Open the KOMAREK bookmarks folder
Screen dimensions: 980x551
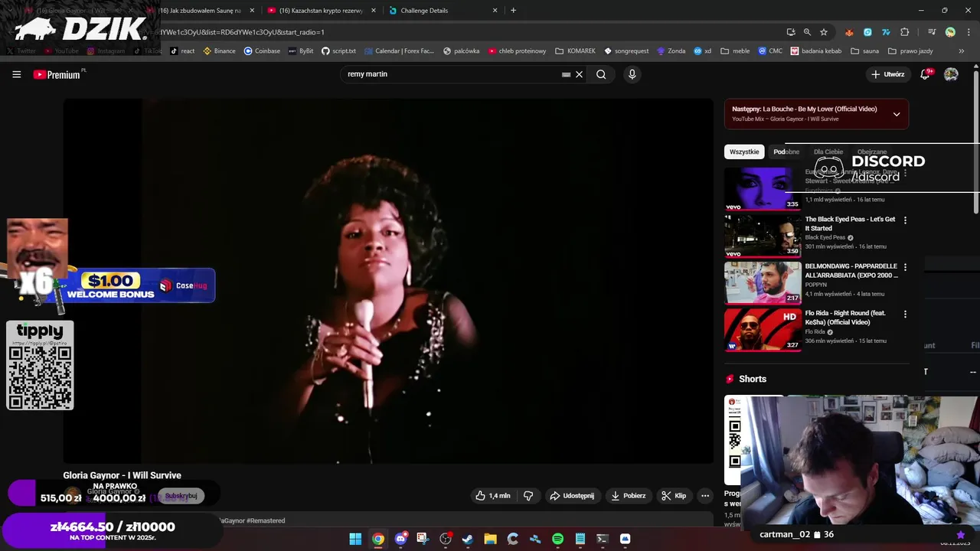click(575, 51)
